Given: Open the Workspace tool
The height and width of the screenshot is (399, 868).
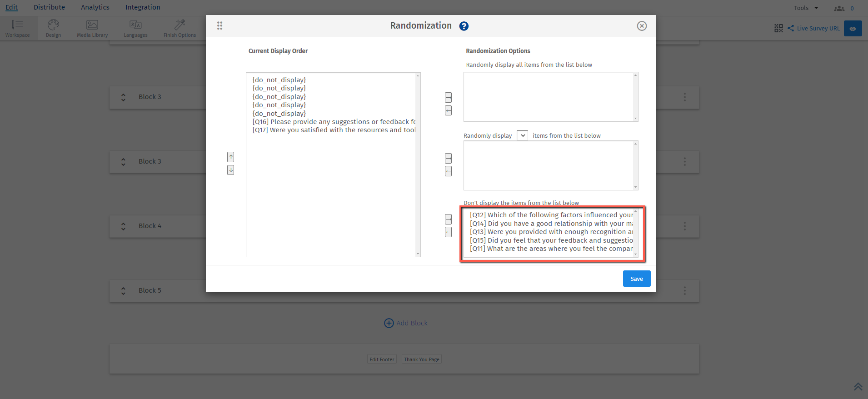Looking at the screenshot, I should [x=17, y=28].
